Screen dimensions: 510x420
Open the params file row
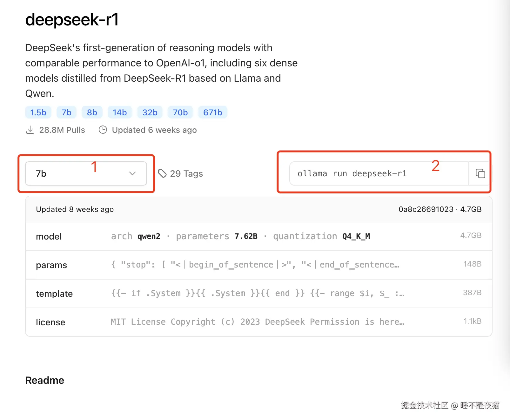tap(258, 265)
